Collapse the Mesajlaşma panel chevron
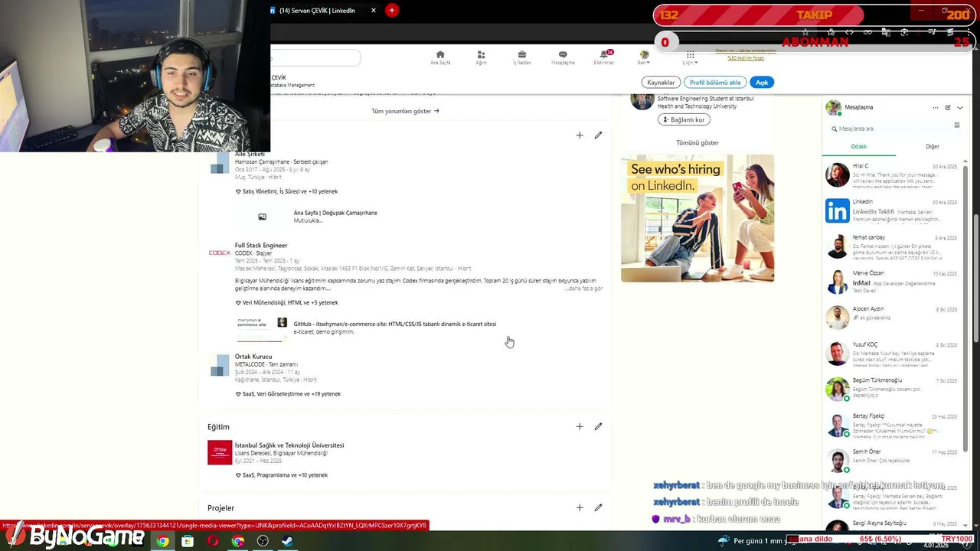The height and width of the screenshot is (551, 980). coord(960,108)
